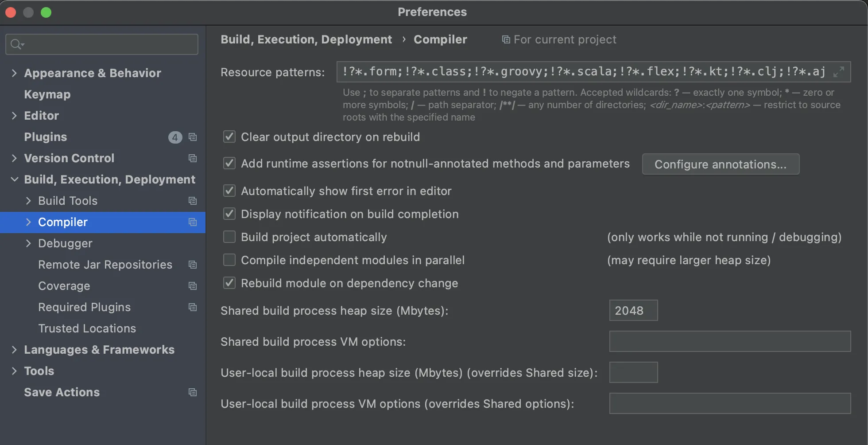Image resolution: width=868 pixels, height=445 pixels.
Task: Click the Build, Execution, Deployment breadcrumb
Action: pos(306,39)
